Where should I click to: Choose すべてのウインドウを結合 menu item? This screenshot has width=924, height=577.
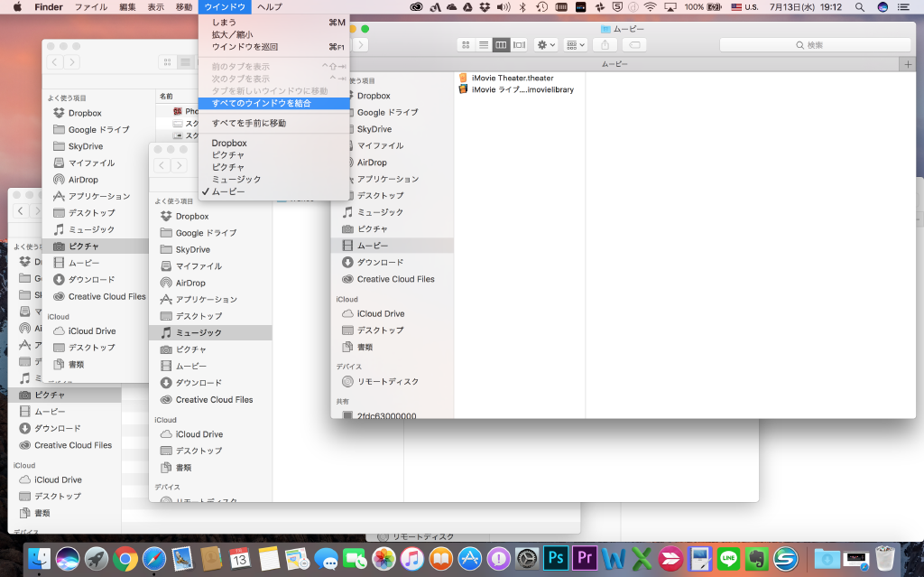point(261,103)
